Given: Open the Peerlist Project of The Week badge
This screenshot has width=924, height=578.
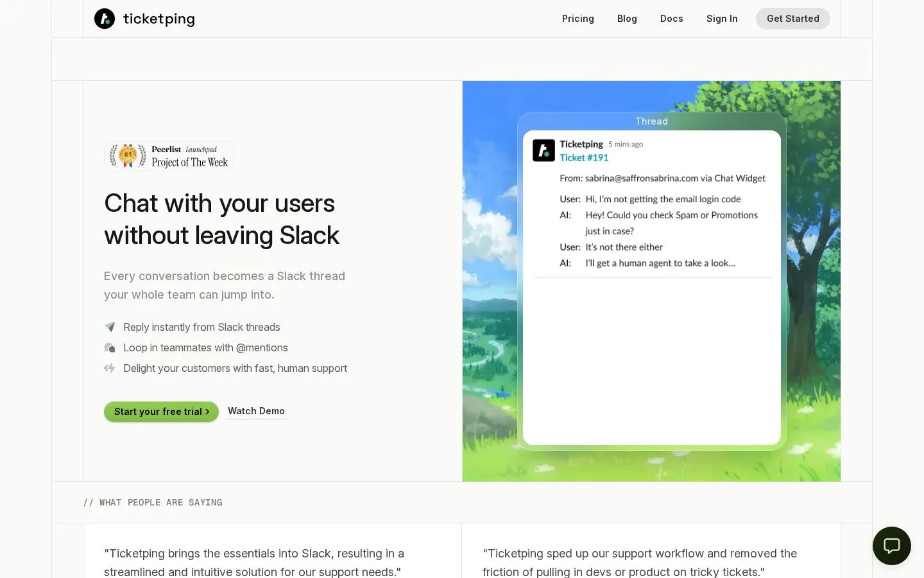Looking at the screenshot, I should 169,156.
